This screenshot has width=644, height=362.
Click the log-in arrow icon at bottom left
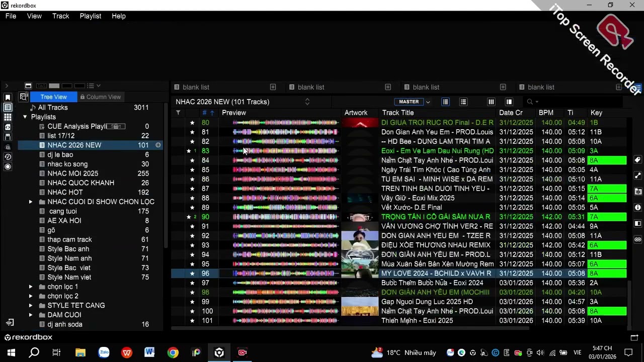point(10,322)
